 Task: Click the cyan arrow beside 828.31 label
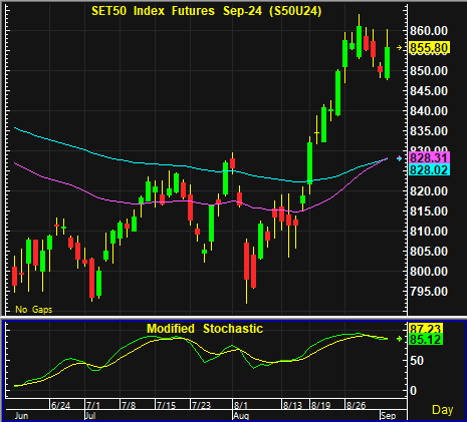pos(399,158)
